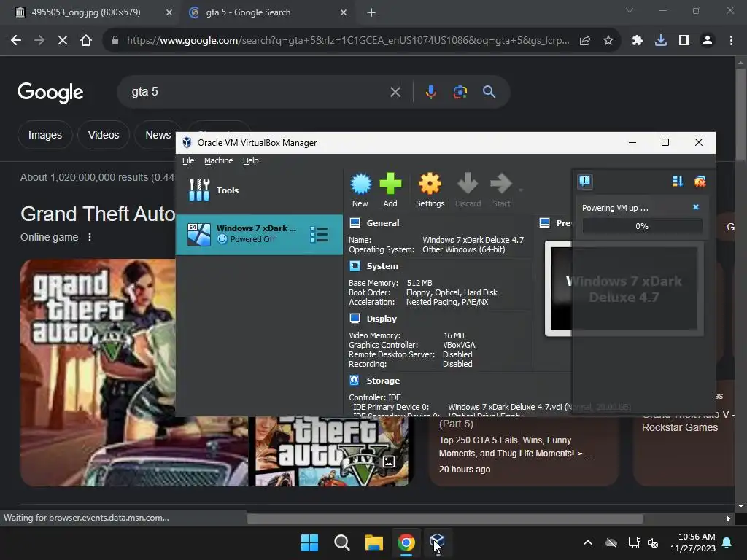Click the Chrome address bar URL

pyautogui.click(x=348, y=41)
